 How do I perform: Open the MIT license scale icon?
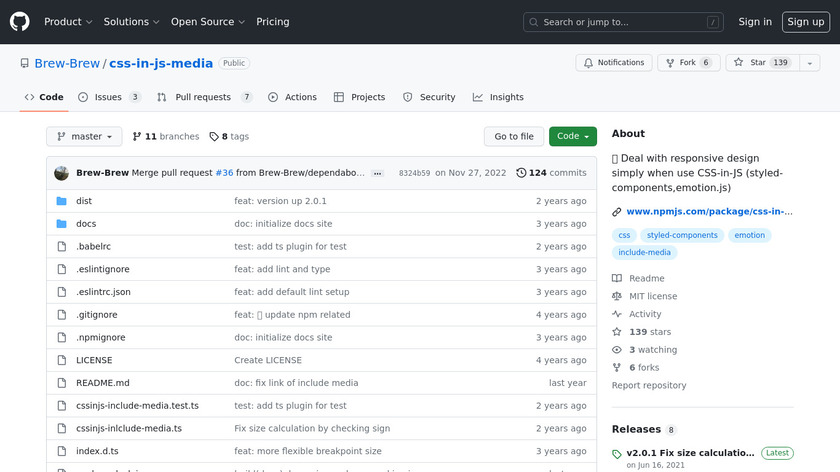(617, 297)
